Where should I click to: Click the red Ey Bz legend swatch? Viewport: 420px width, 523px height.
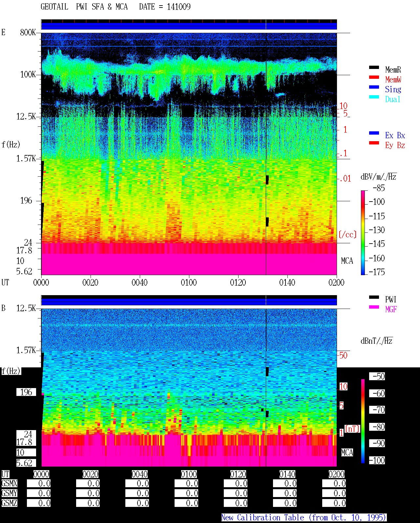click(374, 143)
